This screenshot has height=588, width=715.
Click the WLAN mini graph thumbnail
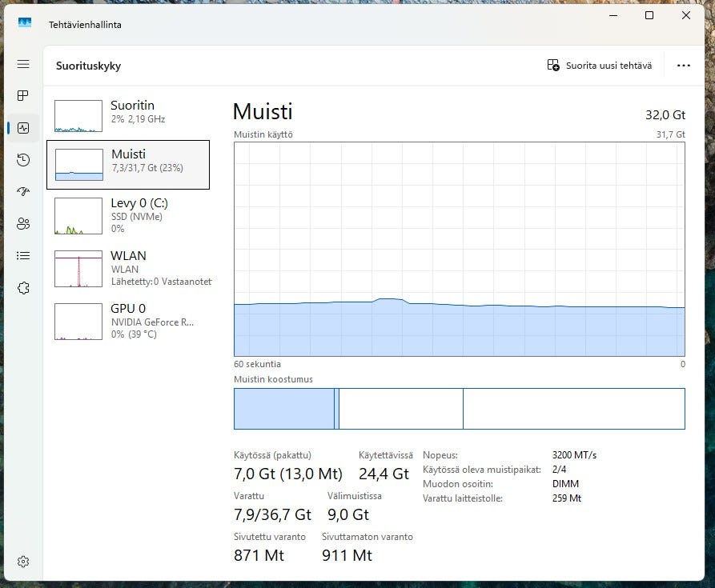click(78, 269)
